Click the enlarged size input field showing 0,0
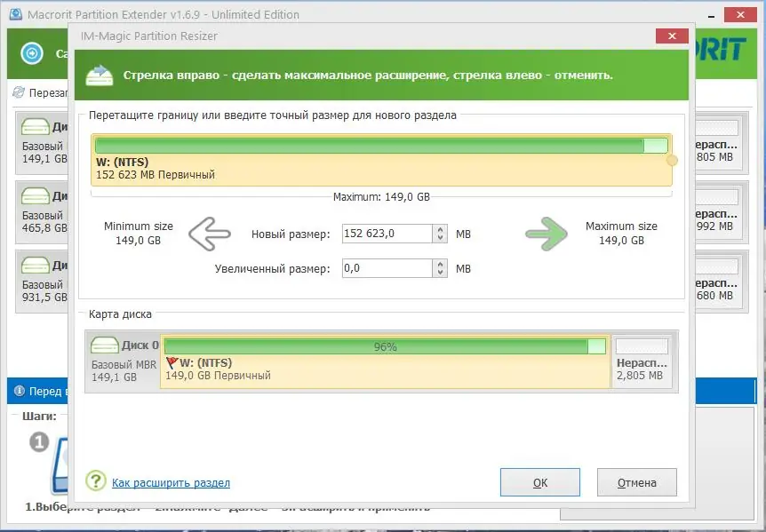Image resolution: width=766 pixels, height=532 pixels. (387, 268)
